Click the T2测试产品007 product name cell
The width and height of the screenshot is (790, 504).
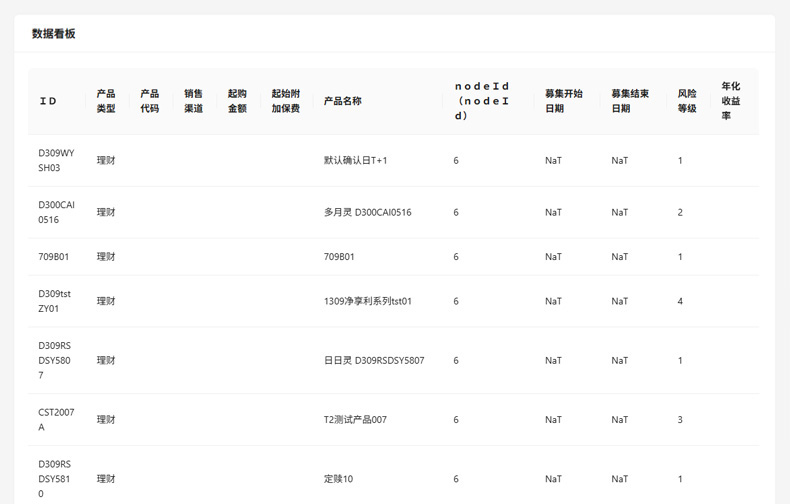click(x=355, y=420)
